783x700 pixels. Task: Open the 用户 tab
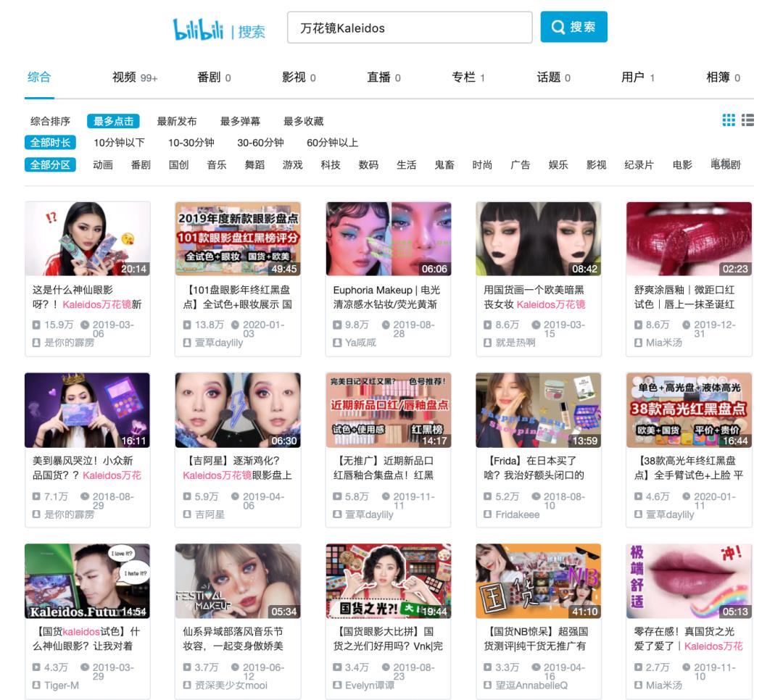point(638,78)
